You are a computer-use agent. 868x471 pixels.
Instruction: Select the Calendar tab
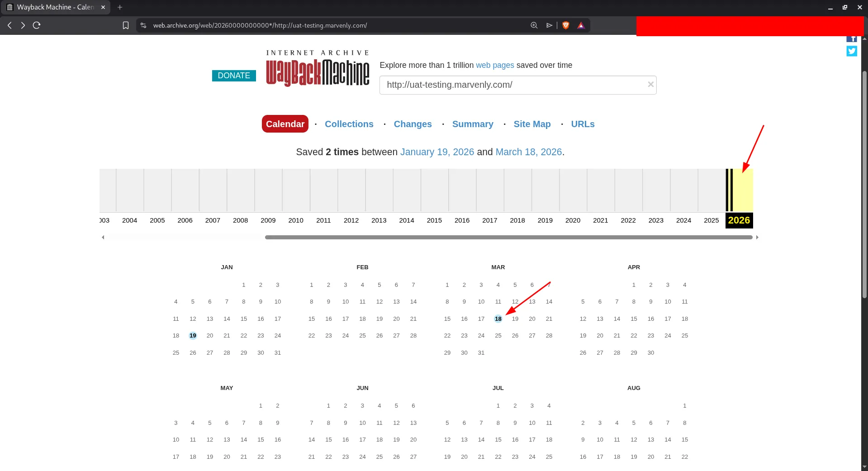click(285, 124)
